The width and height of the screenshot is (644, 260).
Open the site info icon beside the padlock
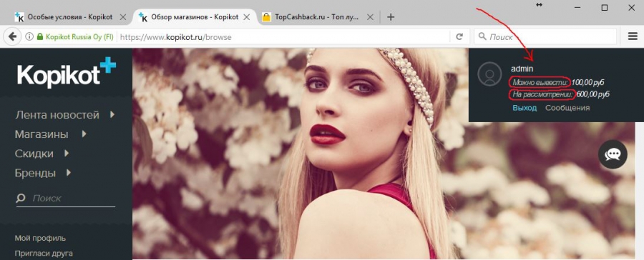click(x=29, y=37)
